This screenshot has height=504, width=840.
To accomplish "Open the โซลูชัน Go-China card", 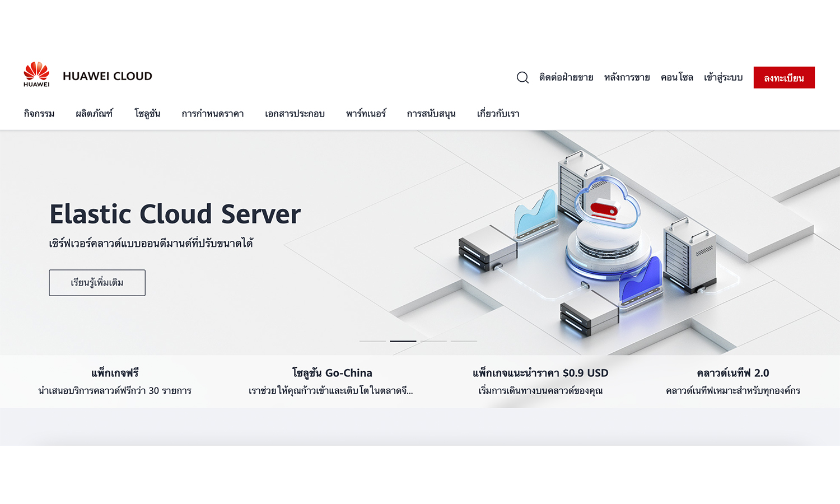I will 332,381.
